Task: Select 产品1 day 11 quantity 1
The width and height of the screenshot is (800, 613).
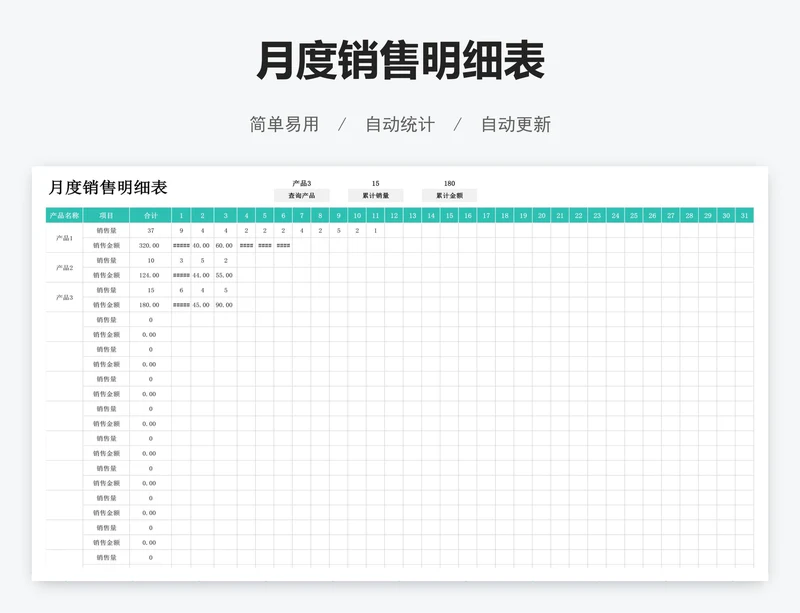Action: 376,230
